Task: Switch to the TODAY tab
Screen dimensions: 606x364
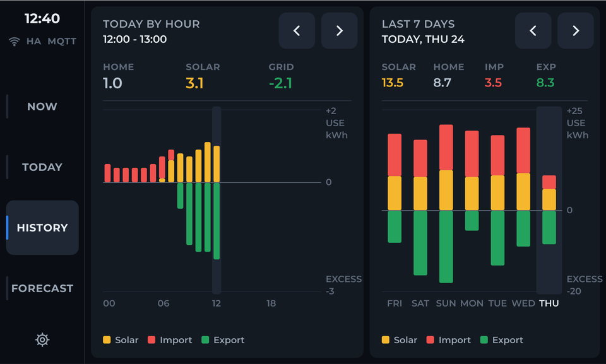Action: coord(42,167)
